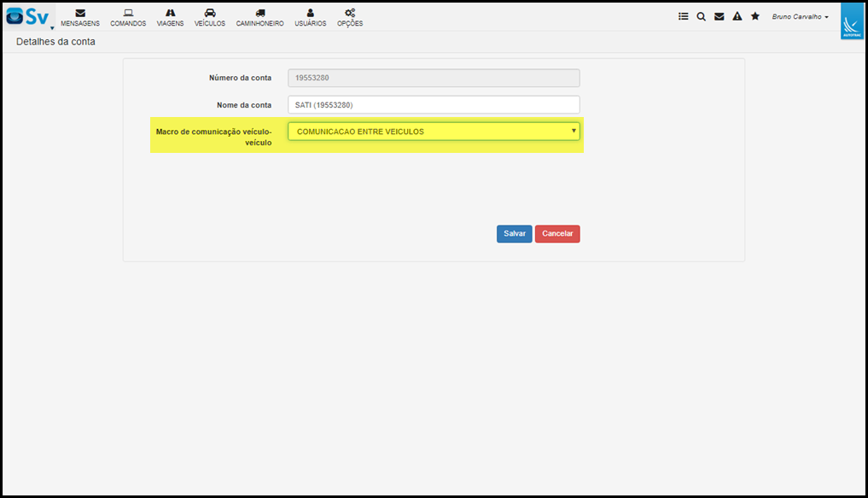Open the alerts warning triangle icon

(x=737, y=16)
